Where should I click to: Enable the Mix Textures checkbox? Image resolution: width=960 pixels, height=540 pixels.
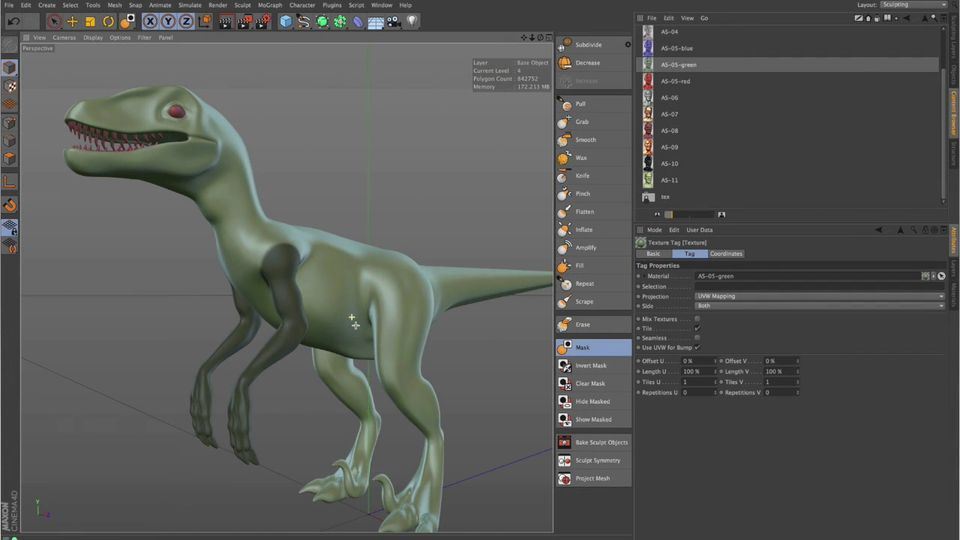pos(697,318)
